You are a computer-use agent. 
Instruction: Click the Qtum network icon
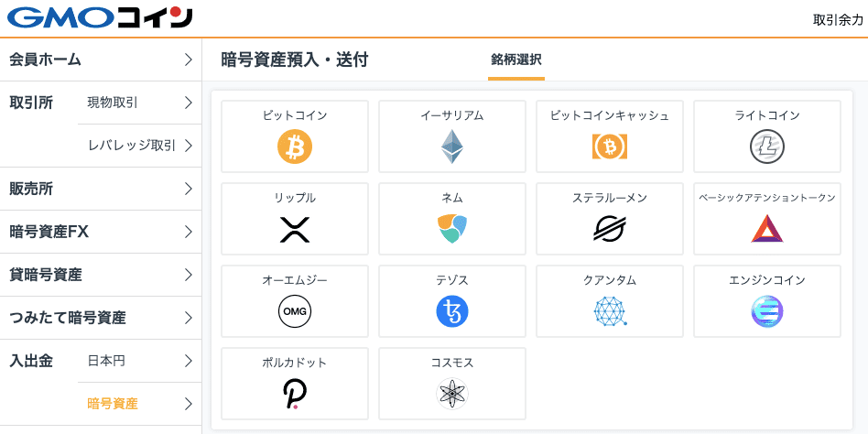[x=610, y=311]
